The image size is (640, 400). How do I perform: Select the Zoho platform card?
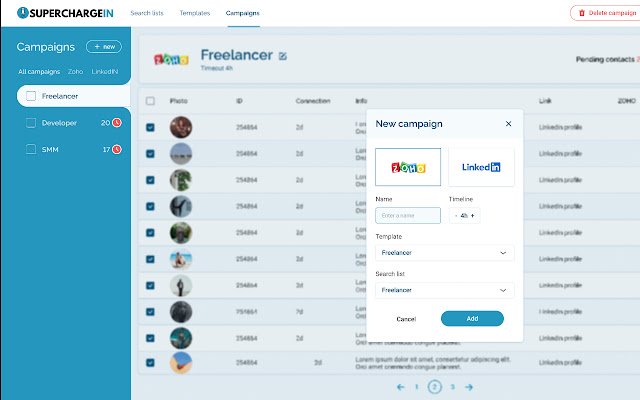coord(408,167)
